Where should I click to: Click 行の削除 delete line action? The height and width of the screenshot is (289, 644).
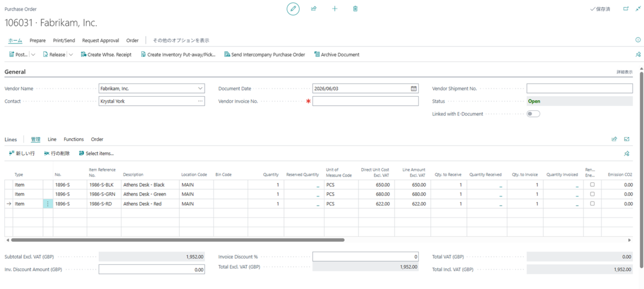pyautogui.click(x=57, y=153)
